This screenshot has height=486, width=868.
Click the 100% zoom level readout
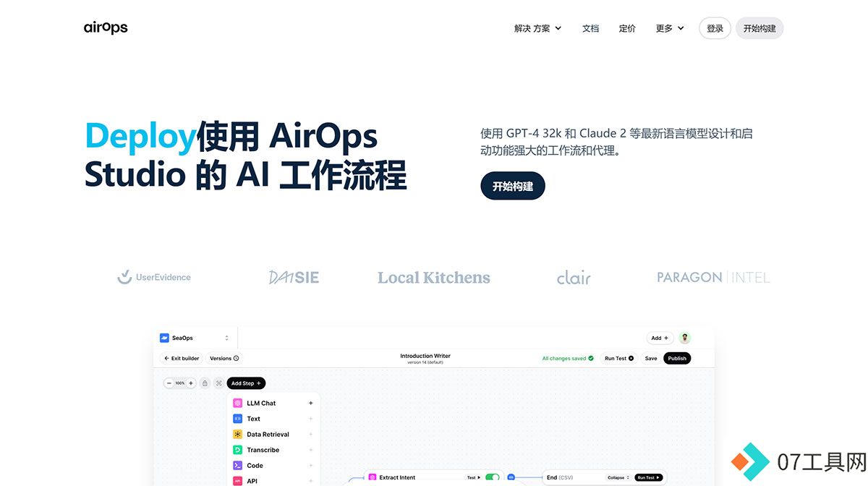pos(180,383)
